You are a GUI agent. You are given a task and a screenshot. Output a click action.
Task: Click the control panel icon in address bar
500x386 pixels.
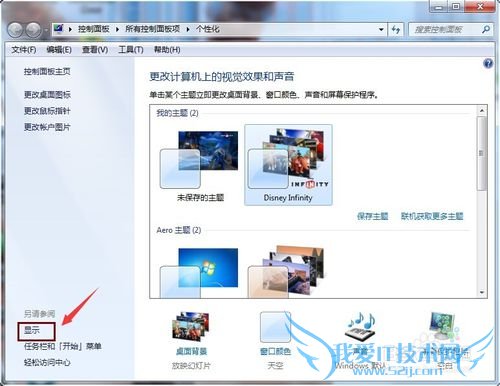coord(59,29)
